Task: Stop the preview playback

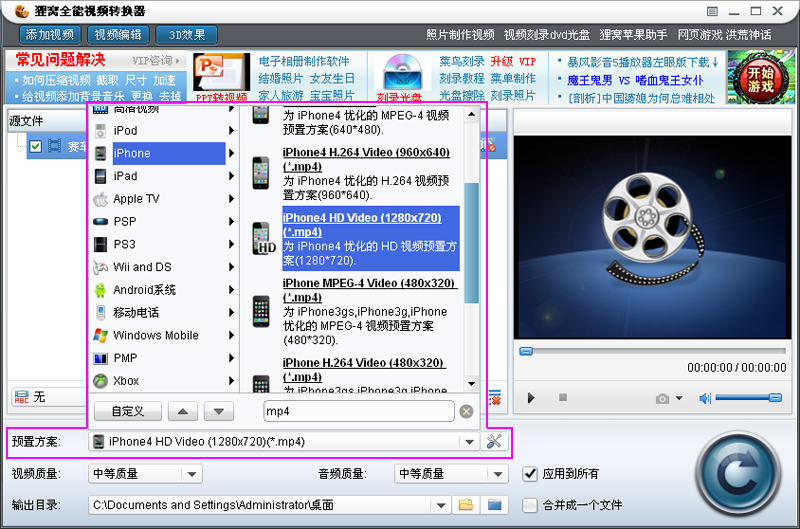Action: 563,397
